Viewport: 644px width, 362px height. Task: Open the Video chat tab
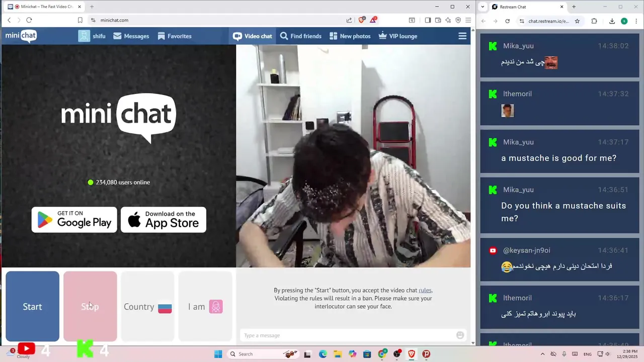[x=252, y=36]
